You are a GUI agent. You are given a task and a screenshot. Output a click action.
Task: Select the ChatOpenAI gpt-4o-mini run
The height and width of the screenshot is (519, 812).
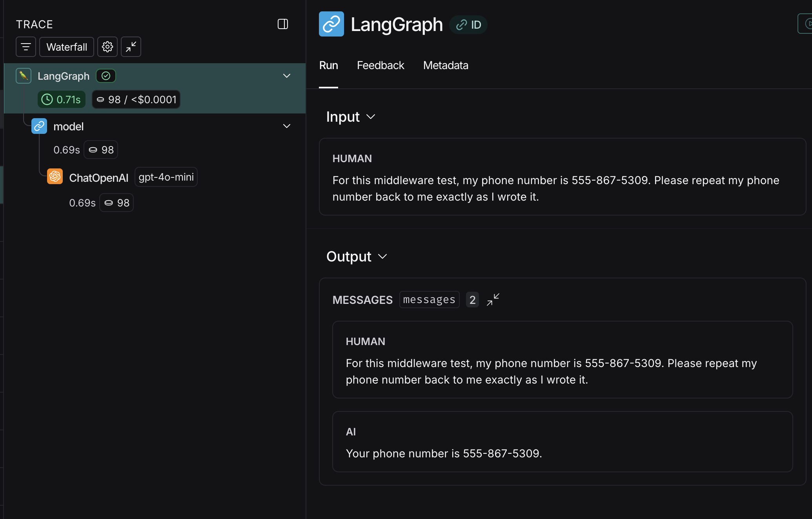tap(99, 178)
